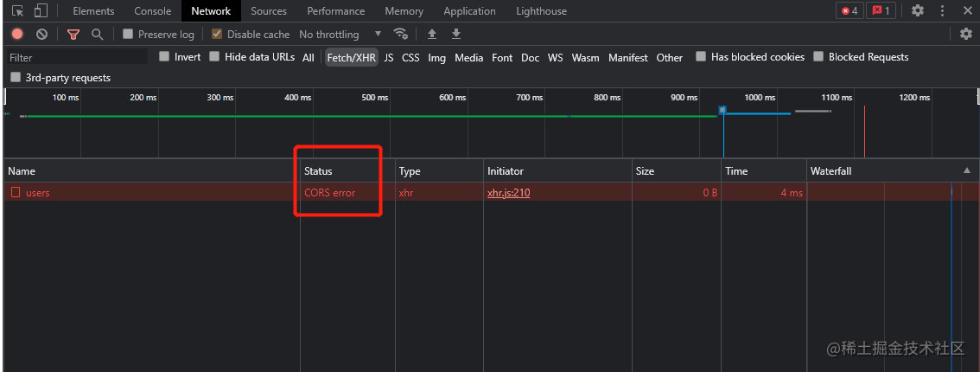
Task: Open DevTools settings gear icon
Action: pos(918,11)
